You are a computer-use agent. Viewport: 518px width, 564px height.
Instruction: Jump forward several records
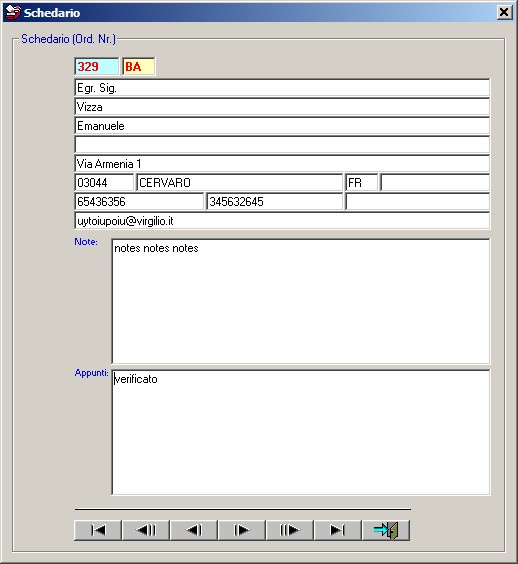[290, 530]
